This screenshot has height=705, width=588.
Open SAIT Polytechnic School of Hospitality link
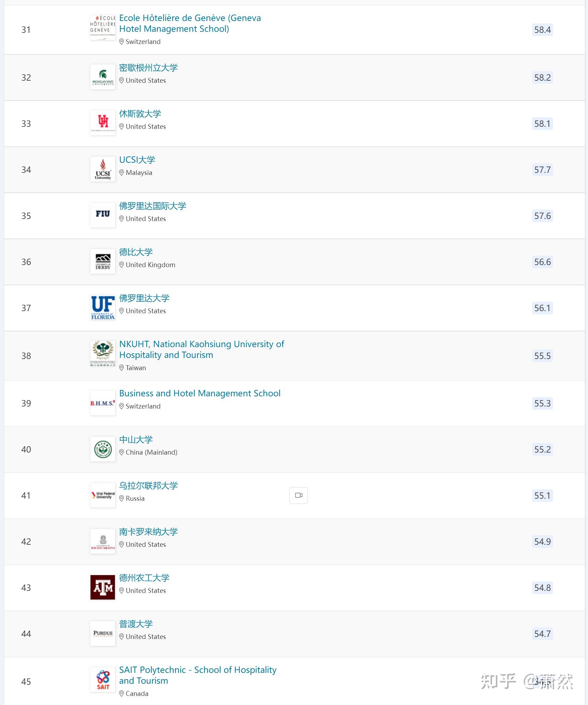click(197, 675)
